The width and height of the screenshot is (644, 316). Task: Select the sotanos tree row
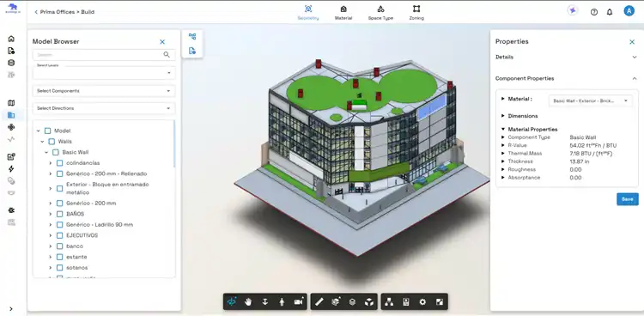point(77,268)
